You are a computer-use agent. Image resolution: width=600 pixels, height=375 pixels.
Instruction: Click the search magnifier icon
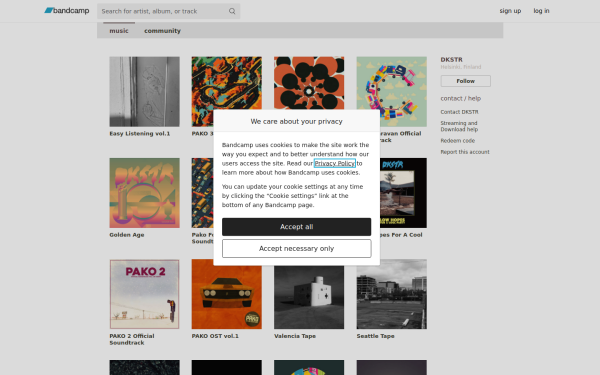tap(232, 11)
